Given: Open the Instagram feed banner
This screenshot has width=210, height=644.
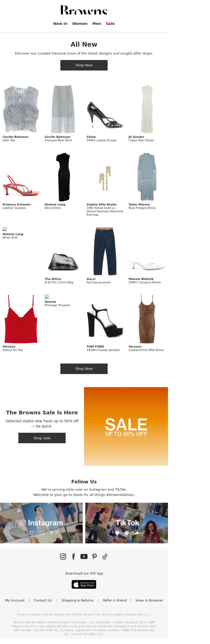Looking at the screenshot, I should [41, 523].
